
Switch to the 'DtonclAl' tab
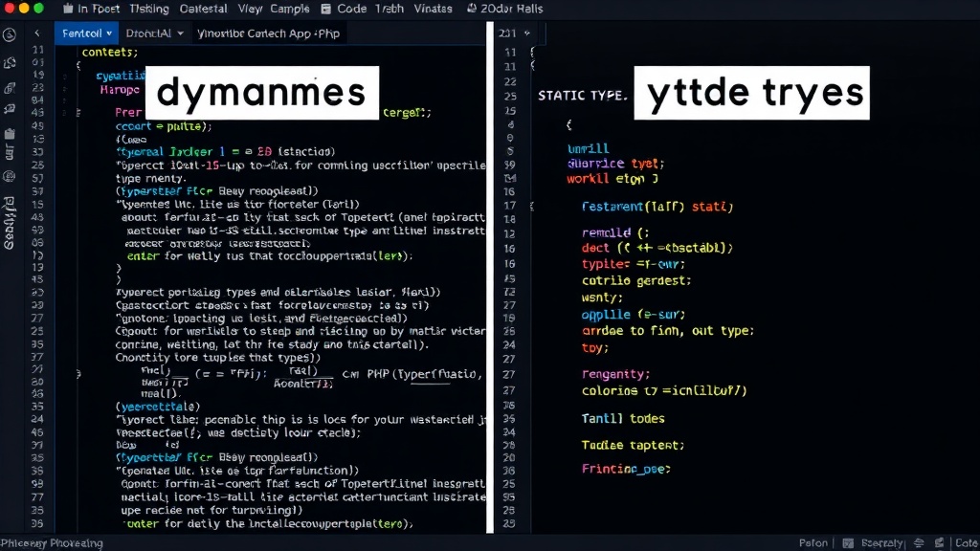click(154, 33)
